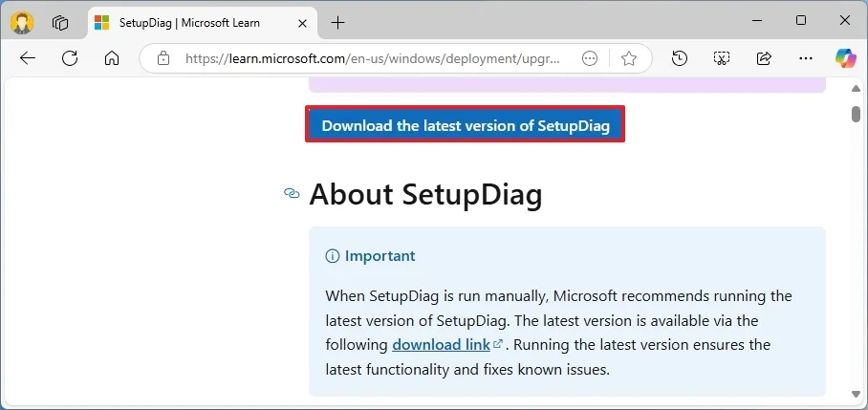Open the browser home page icon

pos(112,58)
